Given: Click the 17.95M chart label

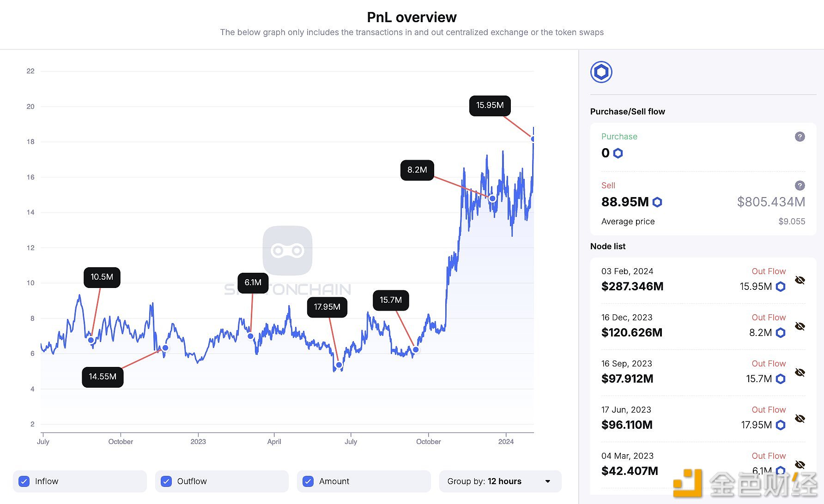Looking at the screenshot, I should point(327,307).
